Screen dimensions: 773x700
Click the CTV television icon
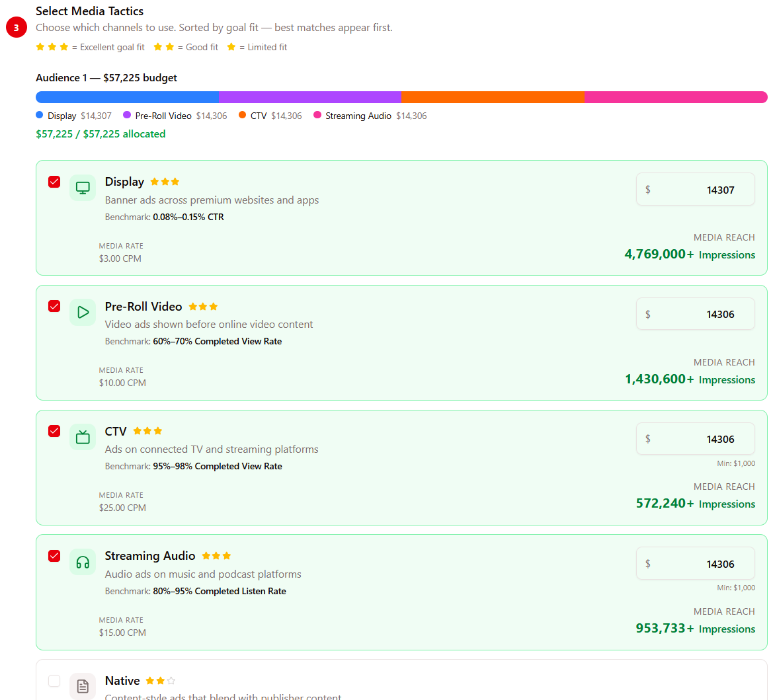click(x=83, y=438)
